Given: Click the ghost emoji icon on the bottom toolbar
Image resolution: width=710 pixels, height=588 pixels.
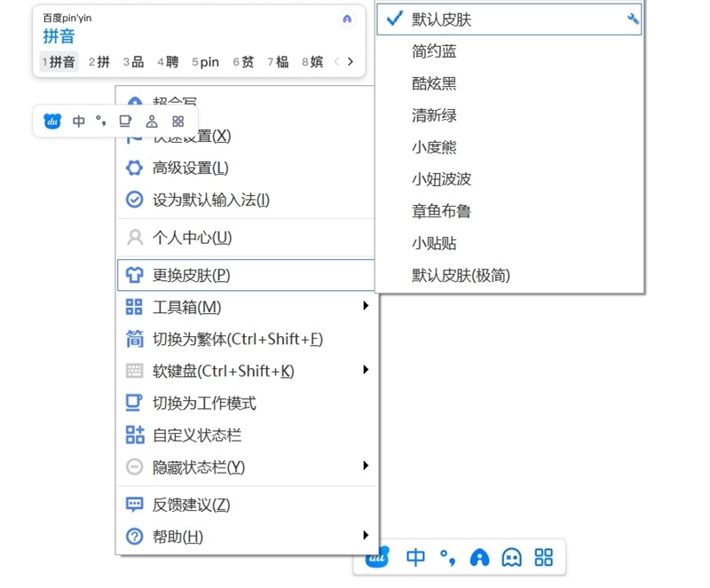Looking at the screenshot, I should coord(512,557).
